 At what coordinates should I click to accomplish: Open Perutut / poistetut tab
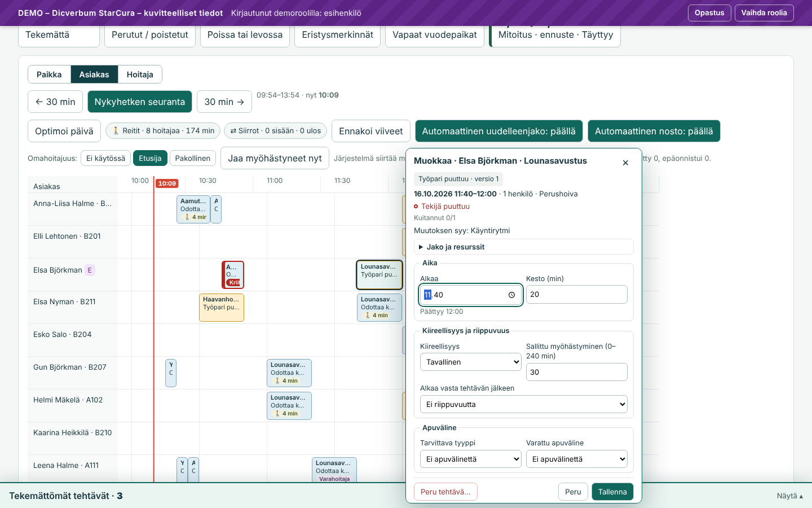pos(150,36)
